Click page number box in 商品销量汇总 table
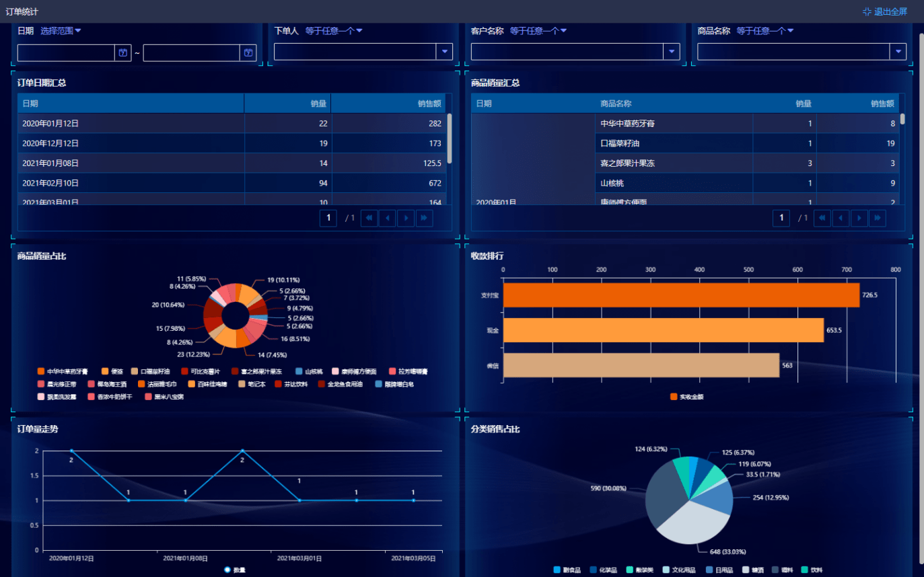The height and width of the screenshot is (577, 924). 781,218
